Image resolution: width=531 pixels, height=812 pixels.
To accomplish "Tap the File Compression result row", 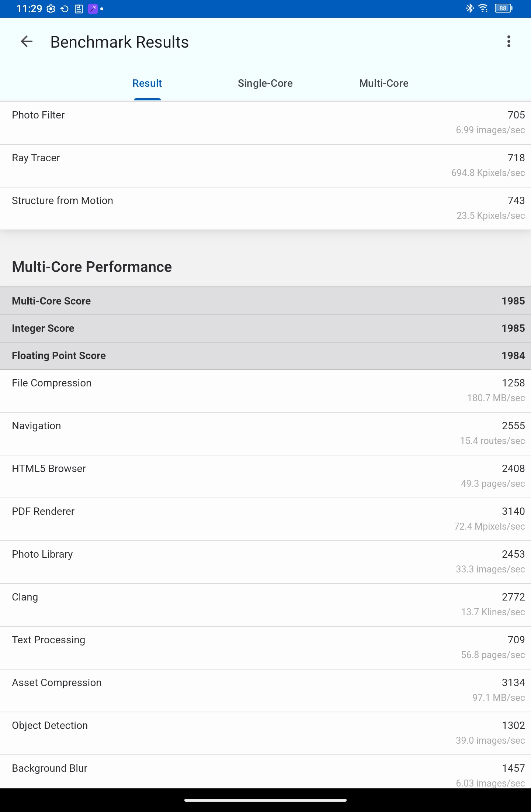I will [265, 390].
